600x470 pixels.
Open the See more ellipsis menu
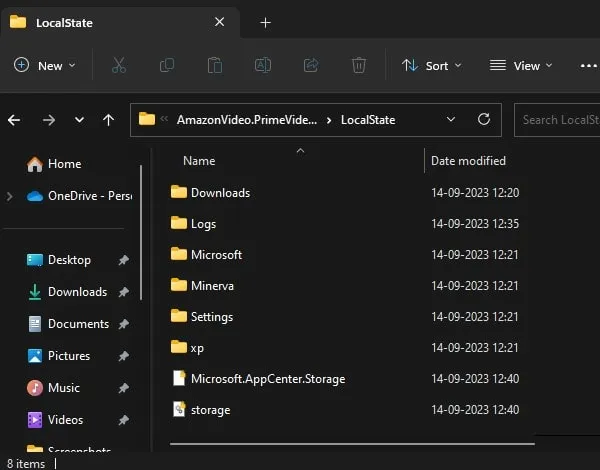588,66
